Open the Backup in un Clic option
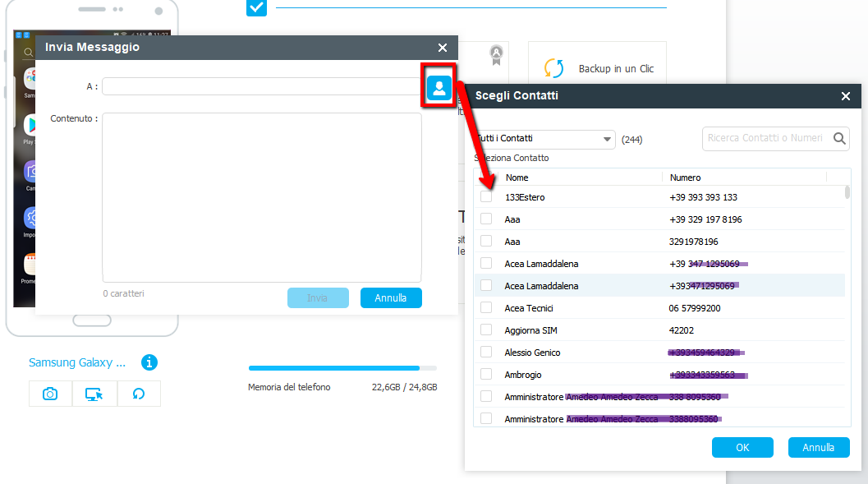Screen dimensions: 868x484 (x=597, y=68)
